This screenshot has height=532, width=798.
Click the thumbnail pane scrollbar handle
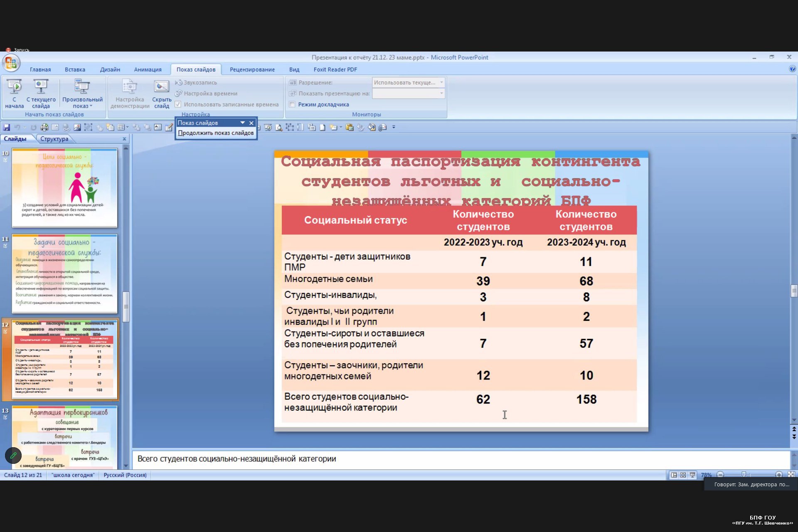click(126, 307)
